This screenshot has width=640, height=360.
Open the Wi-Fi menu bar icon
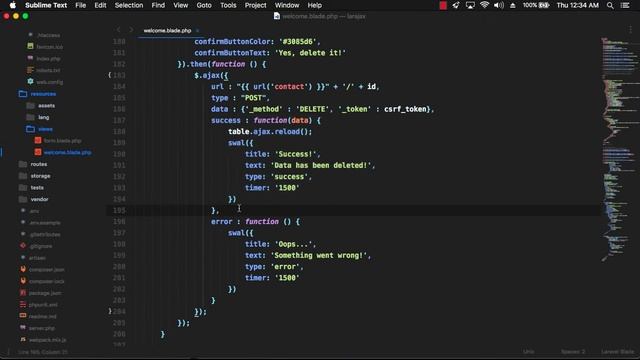pyautogui.click(x=484, y=5)
